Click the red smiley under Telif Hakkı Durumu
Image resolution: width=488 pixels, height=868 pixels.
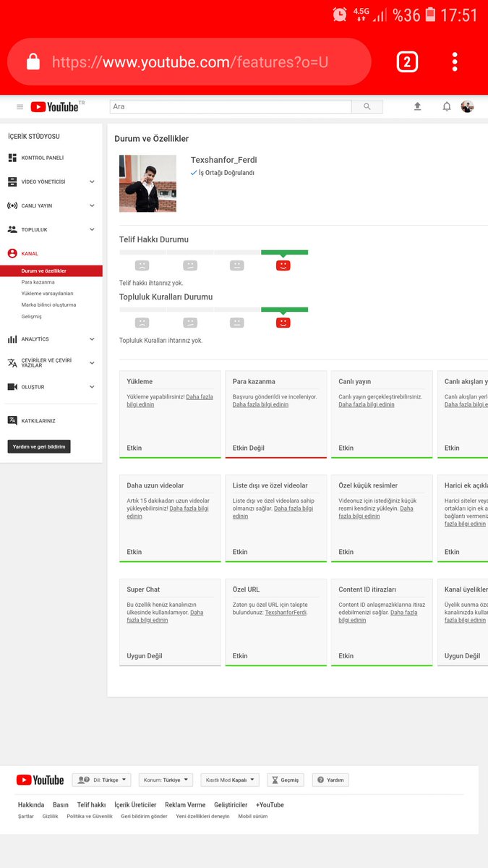tap(283, 265)
